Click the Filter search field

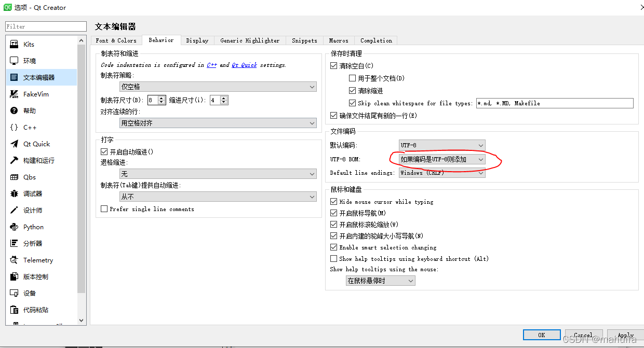pos(46,26)
